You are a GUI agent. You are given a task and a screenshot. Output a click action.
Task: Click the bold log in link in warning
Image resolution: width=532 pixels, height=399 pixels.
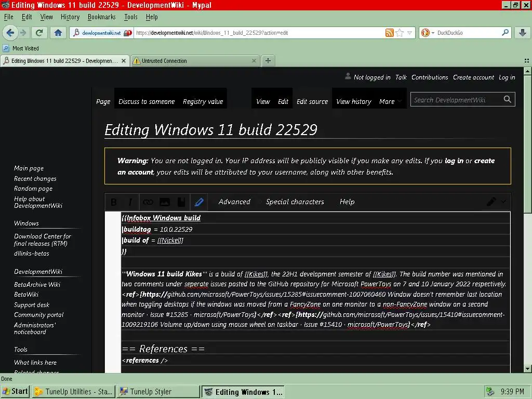pos(454,161)
